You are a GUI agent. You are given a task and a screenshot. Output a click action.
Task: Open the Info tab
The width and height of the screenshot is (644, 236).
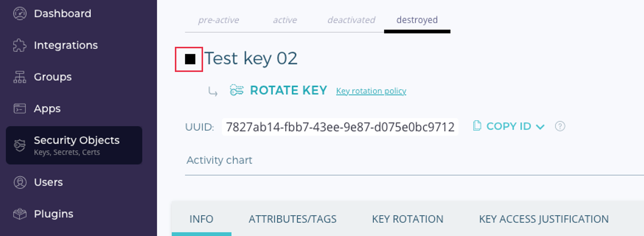(x=201, y=219)
